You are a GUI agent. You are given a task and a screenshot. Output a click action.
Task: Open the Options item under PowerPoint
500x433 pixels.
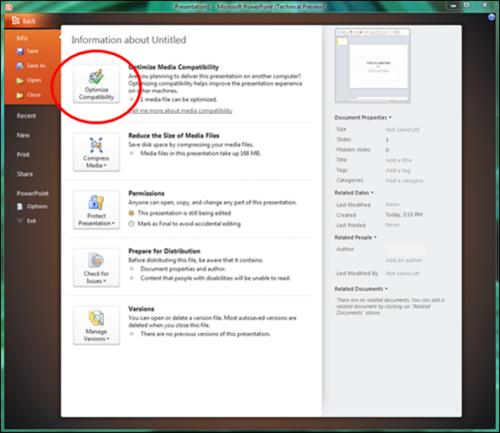(x=32, y=206)
